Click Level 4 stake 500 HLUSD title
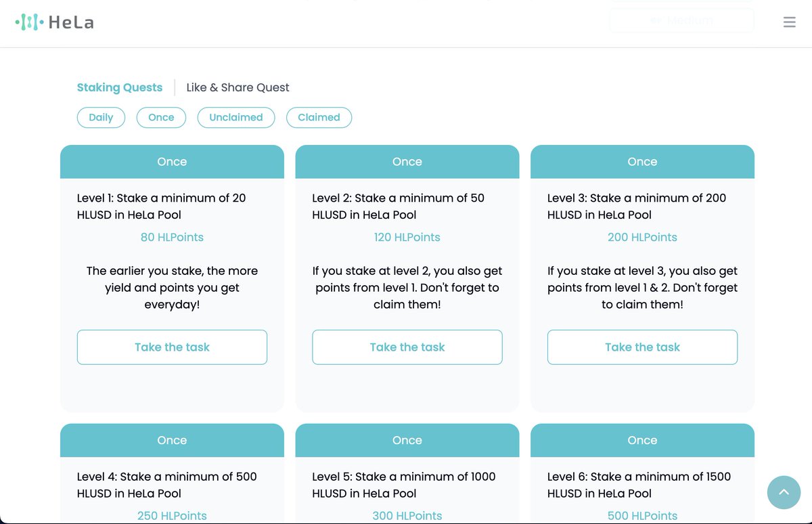 pyautogui.click(x=167, y=485)
